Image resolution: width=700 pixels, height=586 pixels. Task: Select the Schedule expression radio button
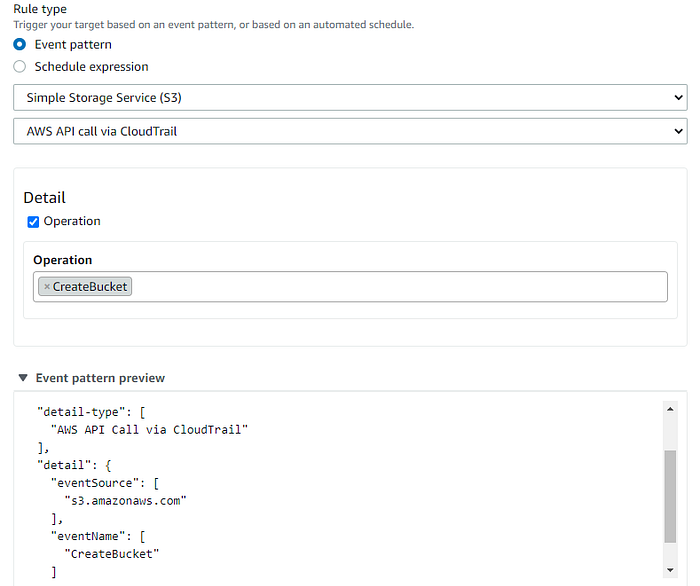[x=20, y=66]
